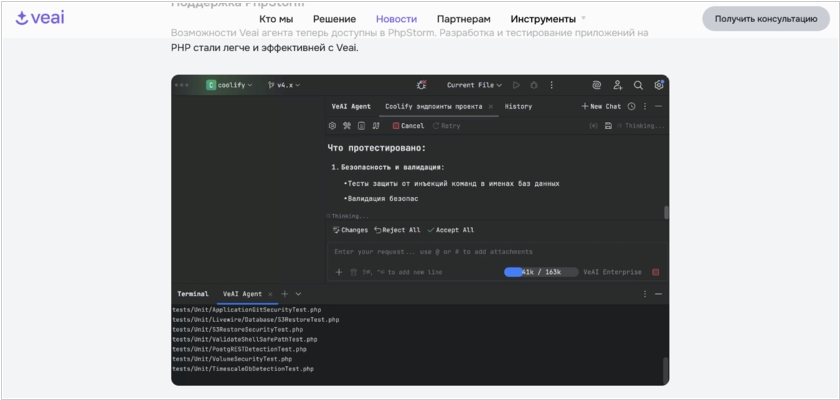
Task: Click Accept All changes
Action: (450, 230)
